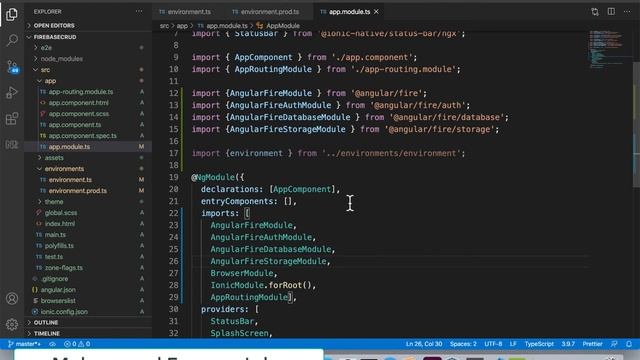Screen dimensions: 640x360
Task: Select app.module.ts in the file tree
Action: [69, 147]
